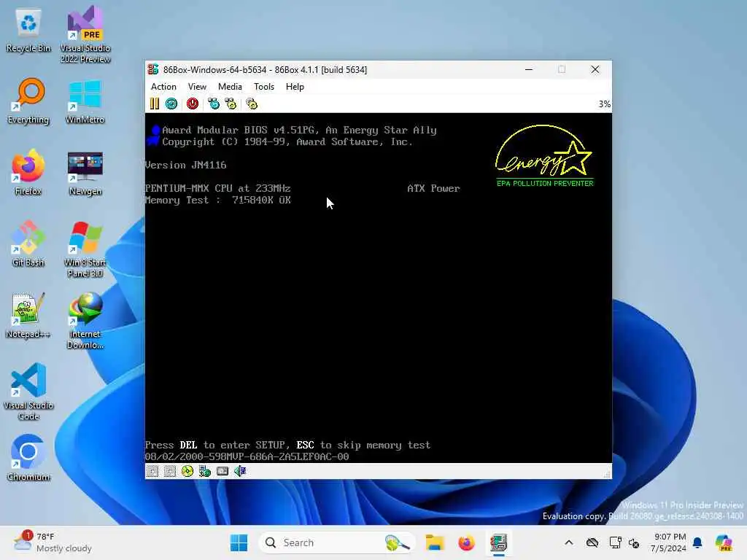Click the hard disk status icon
747x560 pixels.
pyautogui.click(x=222, y=472)
